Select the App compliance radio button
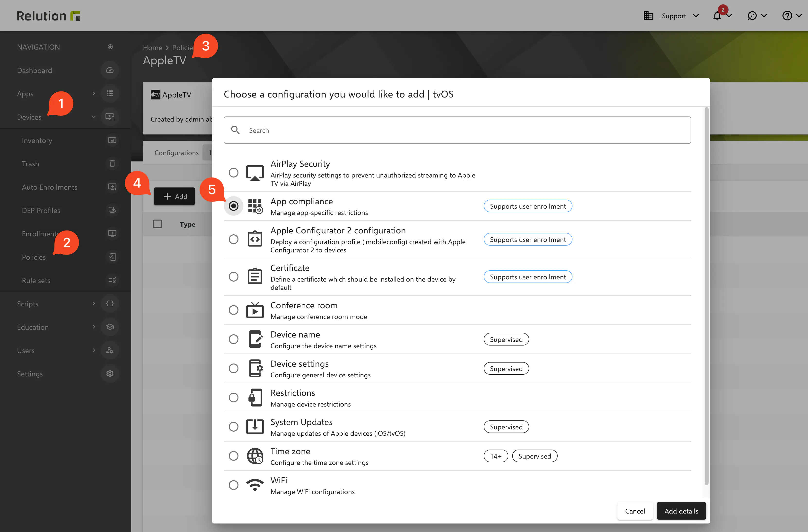This screenshot has width=808, height=532. tap(234, 206)
